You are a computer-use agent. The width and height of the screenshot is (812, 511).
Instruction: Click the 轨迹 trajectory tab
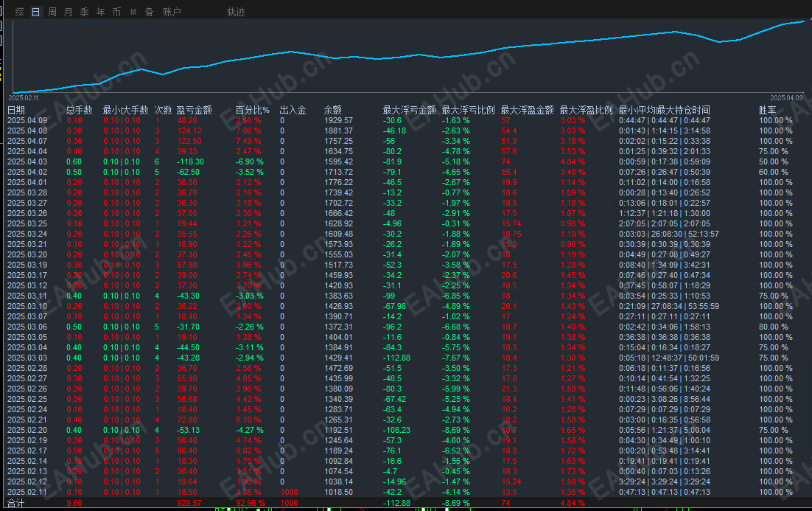(x=236, y=12)
